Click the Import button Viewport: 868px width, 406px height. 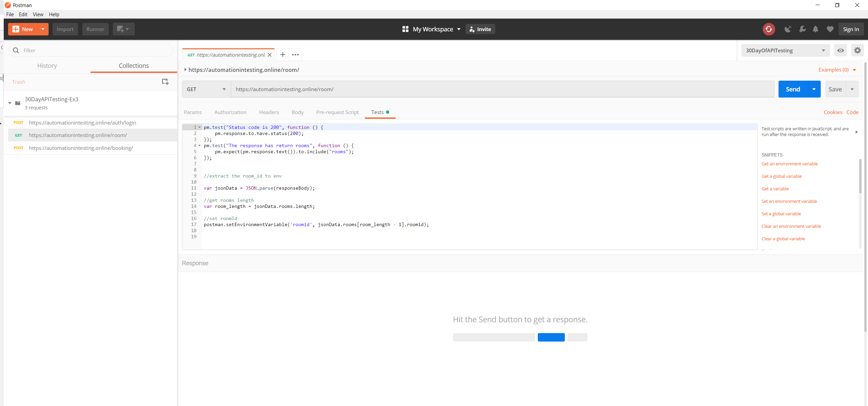tap(65, 29)
